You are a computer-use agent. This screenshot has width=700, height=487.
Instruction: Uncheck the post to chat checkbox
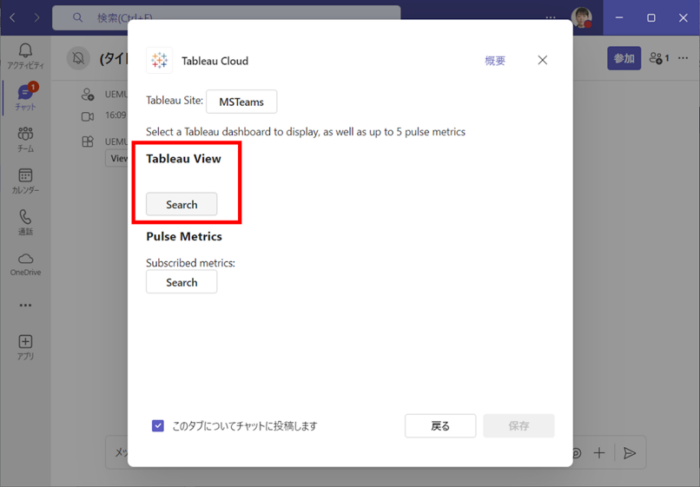click(158, 426)
